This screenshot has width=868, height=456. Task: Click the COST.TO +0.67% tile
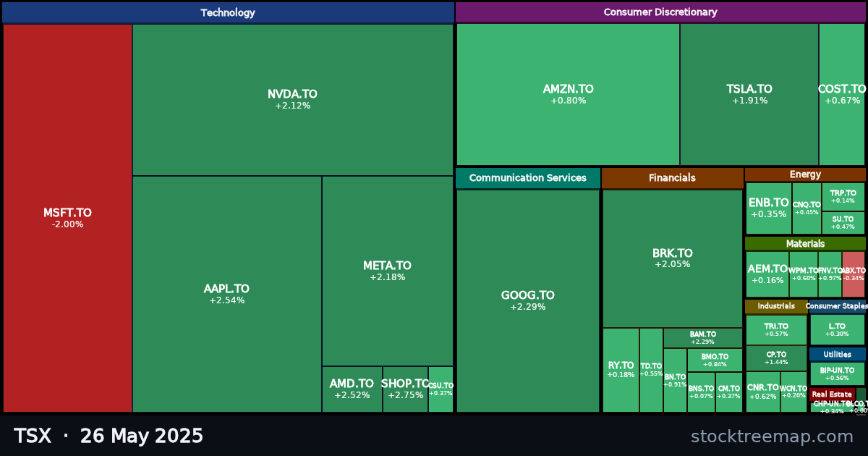pos(842,94)
